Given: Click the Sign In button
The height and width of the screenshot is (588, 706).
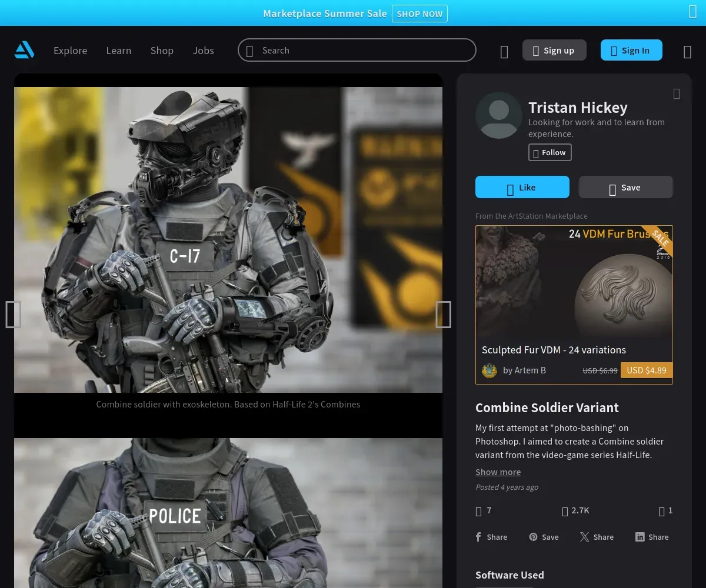Looking at the screenshot, I should coord(631,50).
